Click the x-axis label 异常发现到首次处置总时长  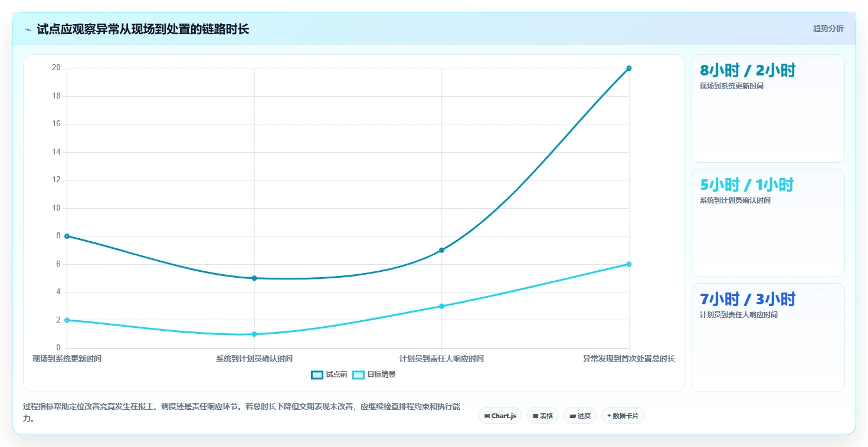pos(629,359)
